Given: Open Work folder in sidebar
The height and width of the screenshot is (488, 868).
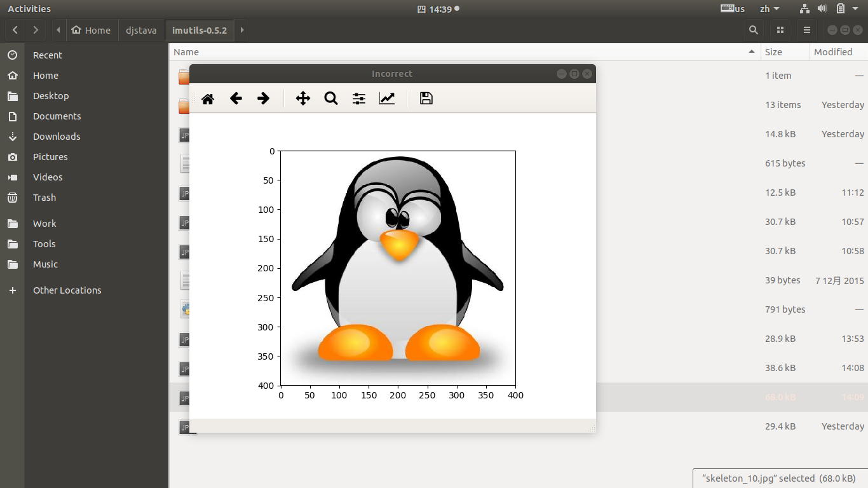Looking at the screenshot, I should [x=44, y=224].
